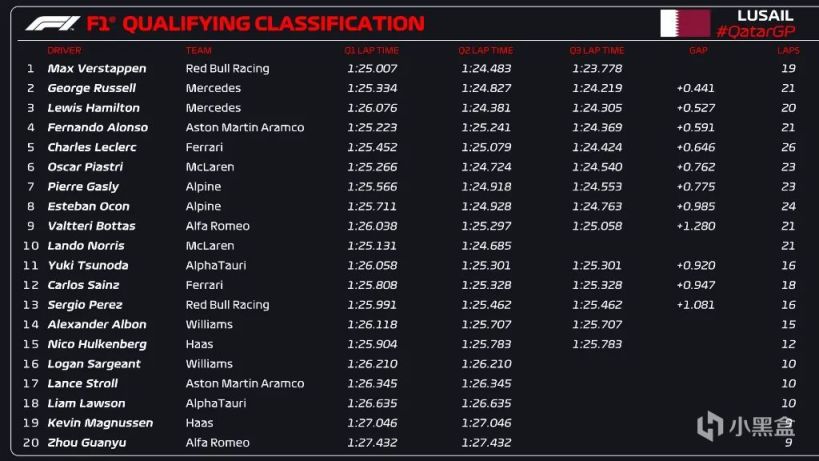Screen dimensions: 819x461
Task: Select Zhou Guanyu's name
Action: coord(87,443)
